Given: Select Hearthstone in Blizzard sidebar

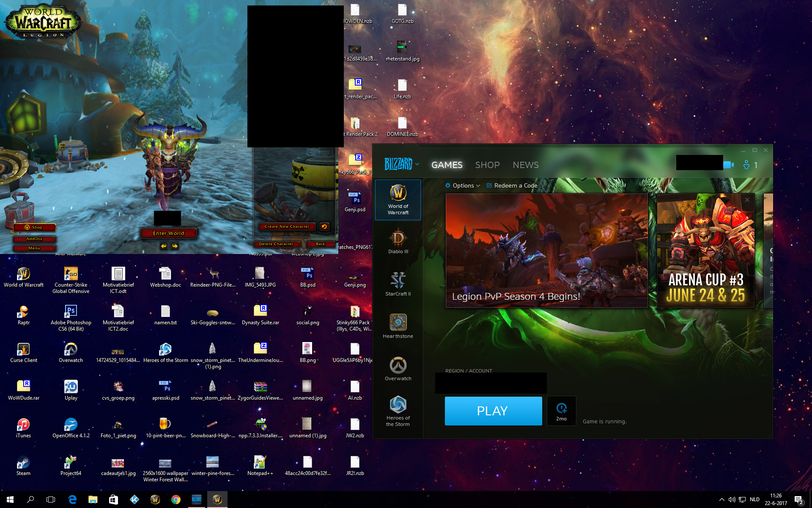Looking at the screenshot, I should [x=398, y=326].
